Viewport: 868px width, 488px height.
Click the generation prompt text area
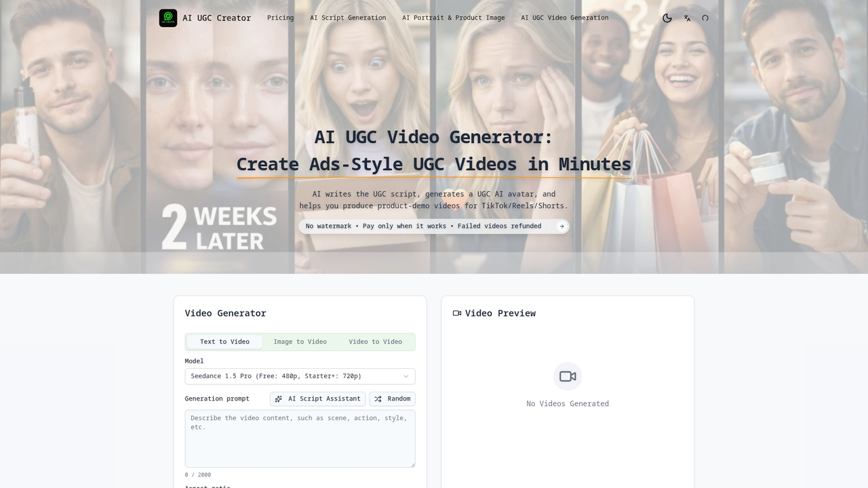[x=300, y=439]
